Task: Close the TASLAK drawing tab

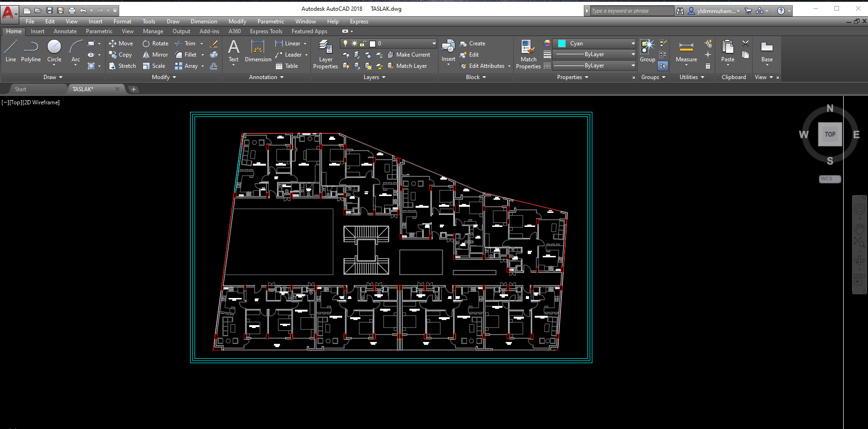Action: [117, 89]
